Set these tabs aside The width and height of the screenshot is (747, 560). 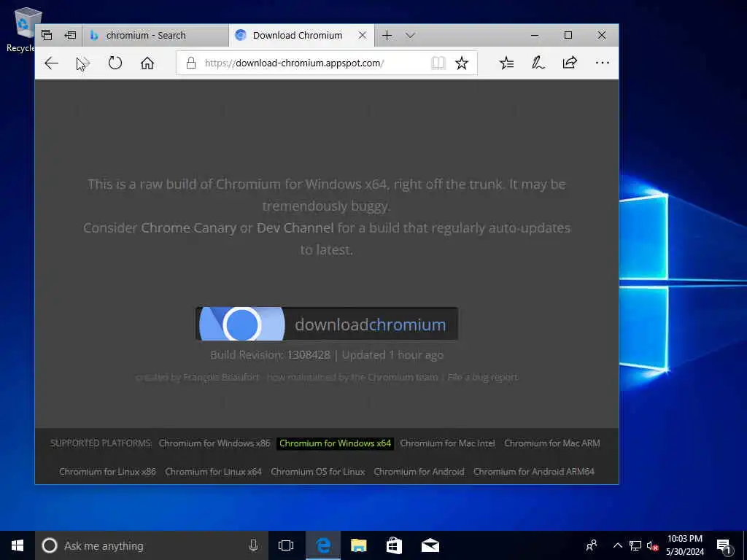coord(70,35)
